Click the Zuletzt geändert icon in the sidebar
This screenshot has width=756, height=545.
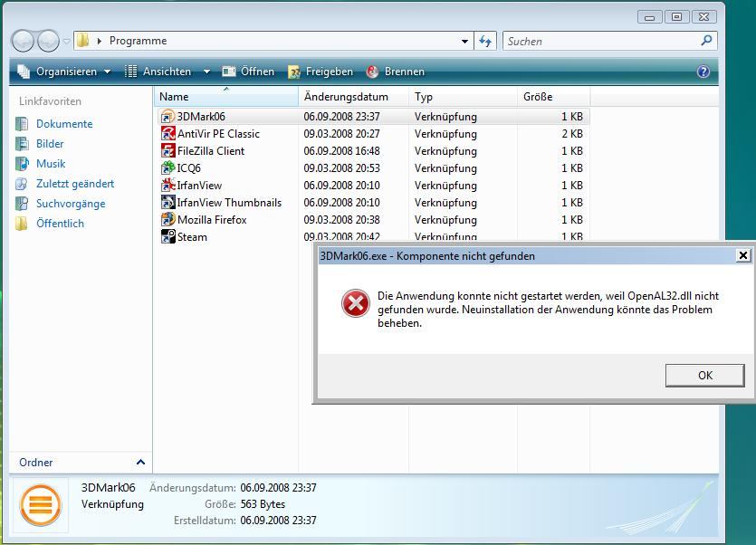pos(22,184)
